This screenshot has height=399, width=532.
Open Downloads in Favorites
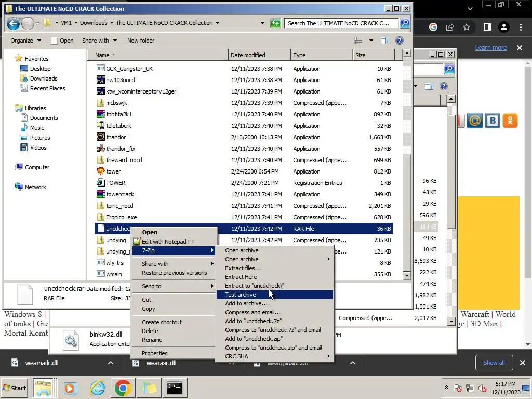[x=44, y=78]
